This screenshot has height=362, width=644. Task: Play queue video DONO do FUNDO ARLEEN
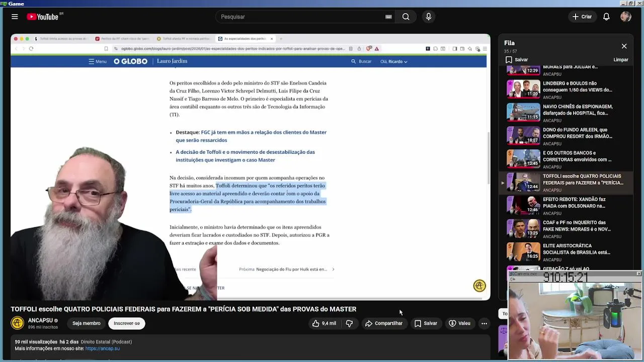click(x=566, y=136)
